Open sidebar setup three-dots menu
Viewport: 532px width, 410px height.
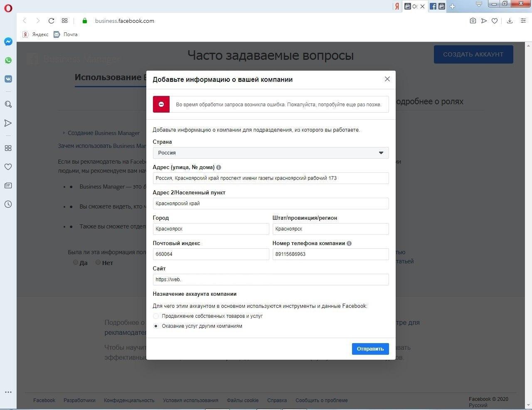coord(8,392)
